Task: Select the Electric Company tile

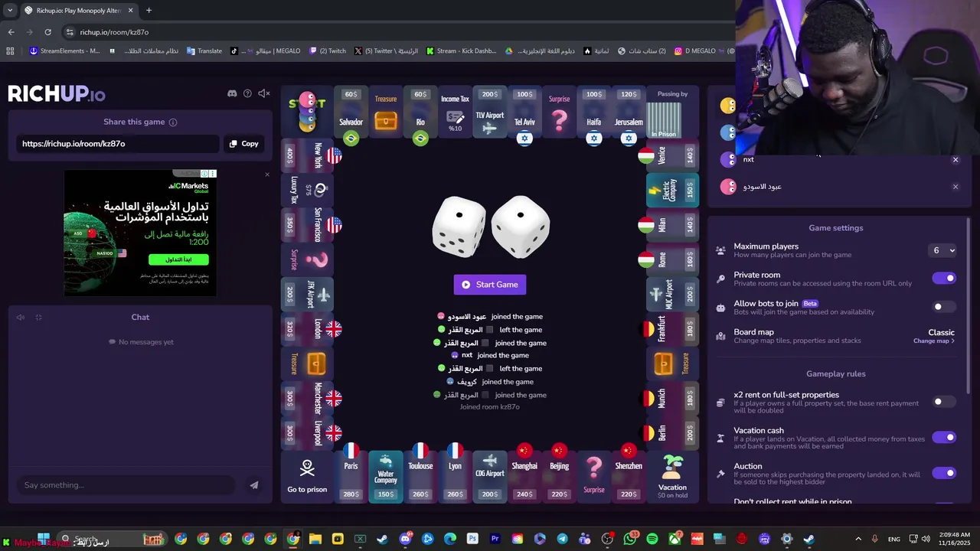Action: (672, 191)
